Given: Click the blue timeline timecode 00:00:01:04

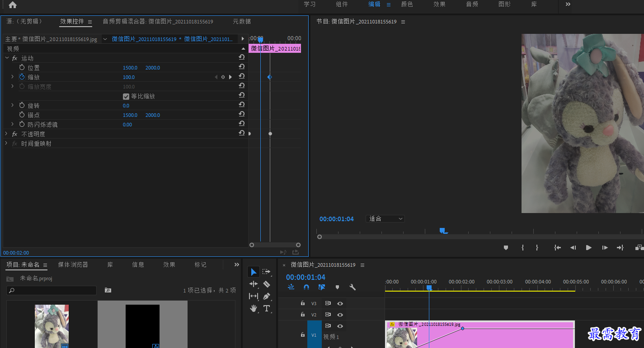Looking at the screenshot, I should (306, 277).
